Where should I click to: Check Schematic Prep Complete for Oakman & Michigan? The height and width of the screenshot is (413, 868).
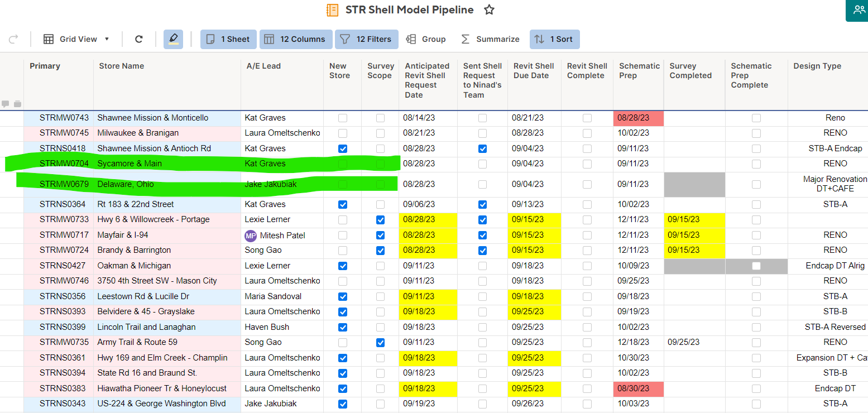pyautogui.click(x=756, y=266)
